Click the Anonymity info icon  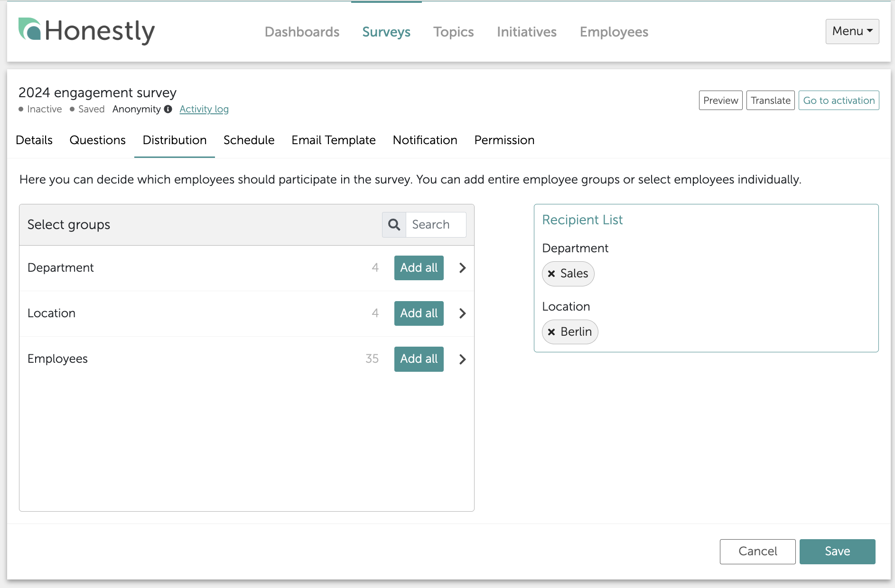168,109
